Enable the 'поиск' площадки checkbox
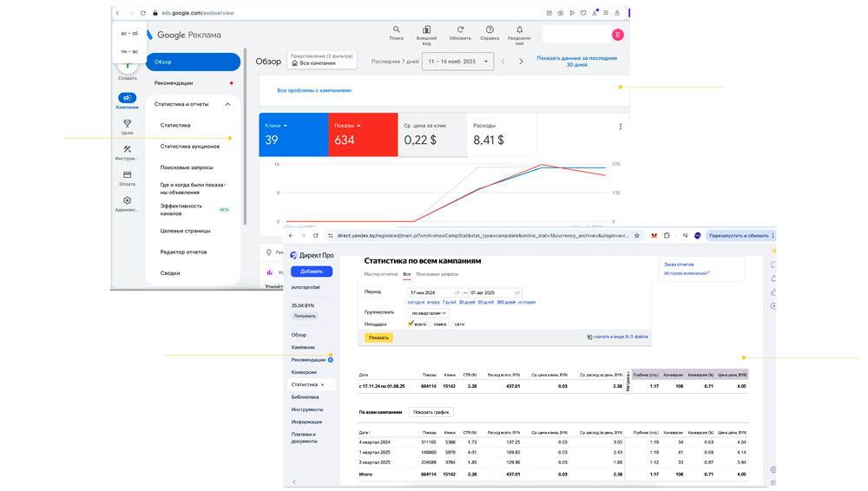Image resolution: width=868 pixels, height=491 pixels. [430, 324]
